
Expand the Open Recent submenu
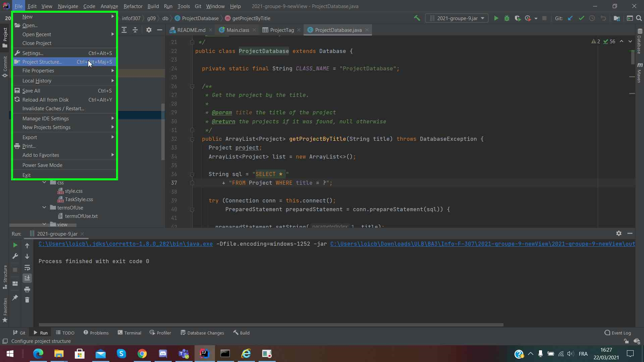coord(65,35)
